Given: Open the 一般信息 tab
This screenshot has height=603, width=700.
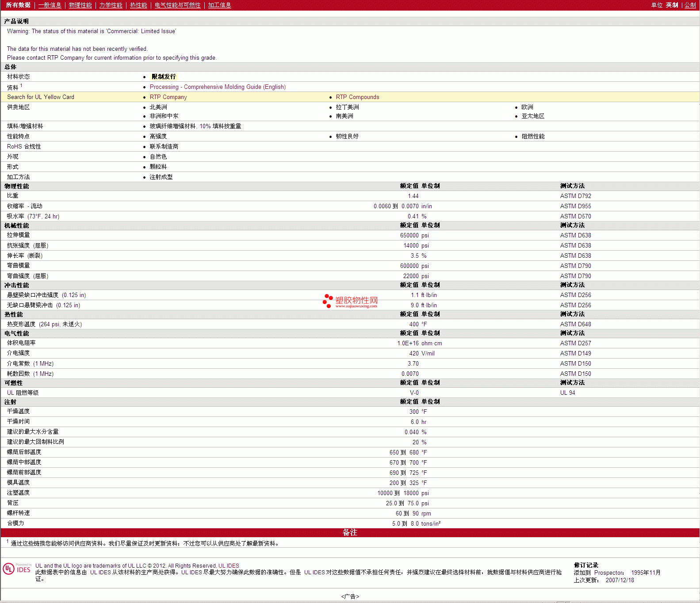Looking at the screenshot, I should coord(50,5).
